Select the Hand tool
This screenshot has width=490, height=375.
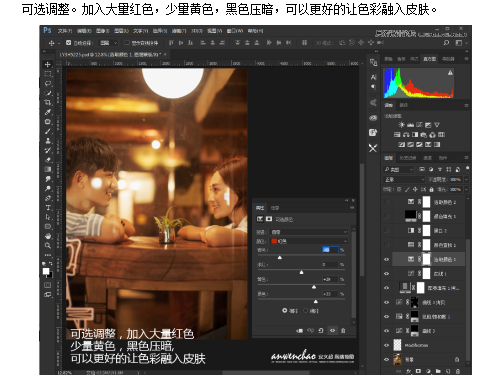[x=48, y=236]
